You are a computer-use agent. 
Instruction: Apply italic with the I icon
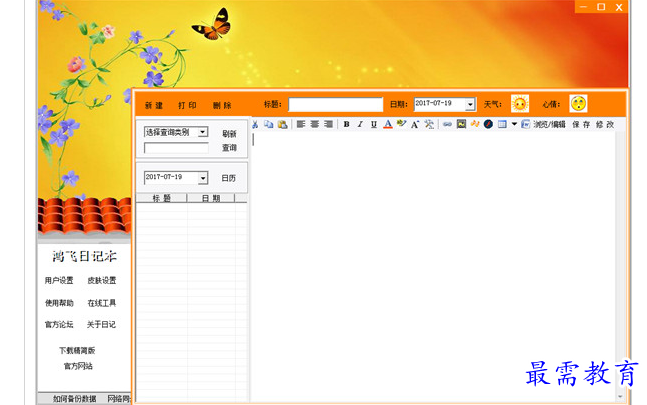click(x=360, y=125)
